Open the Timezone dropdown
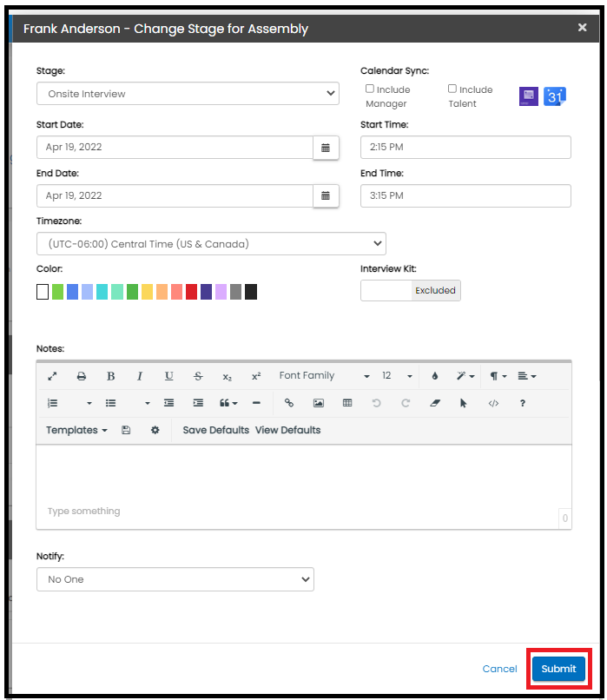The width and height of the screenshot is (607, 700). [x=211, y=244]
